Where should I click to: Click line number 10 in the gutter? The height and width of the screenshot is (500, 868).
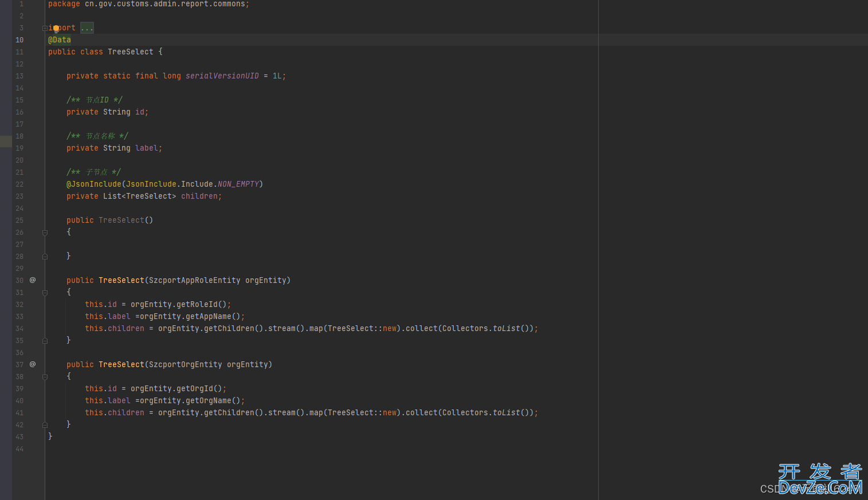(19, 40)
